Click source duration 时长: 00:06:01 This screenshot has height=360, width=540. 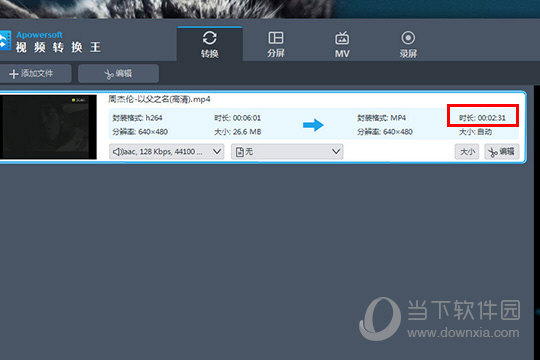(237, 118)
